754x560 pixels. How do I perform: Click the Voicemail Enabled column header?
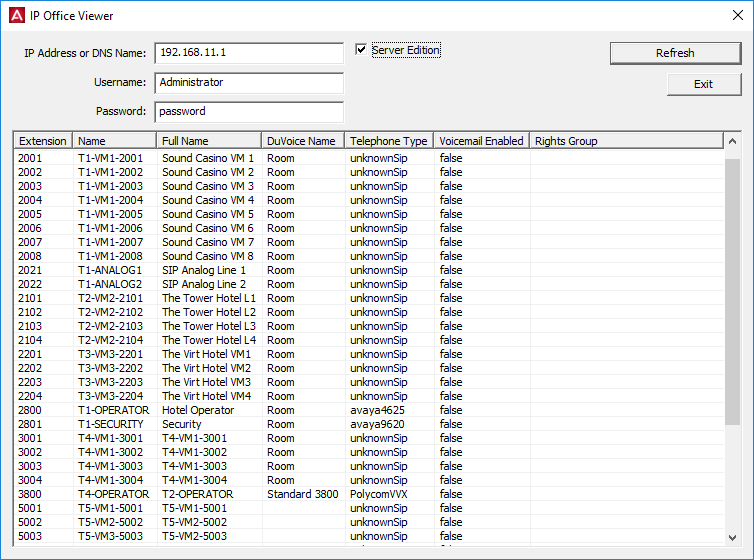[481, 141]
